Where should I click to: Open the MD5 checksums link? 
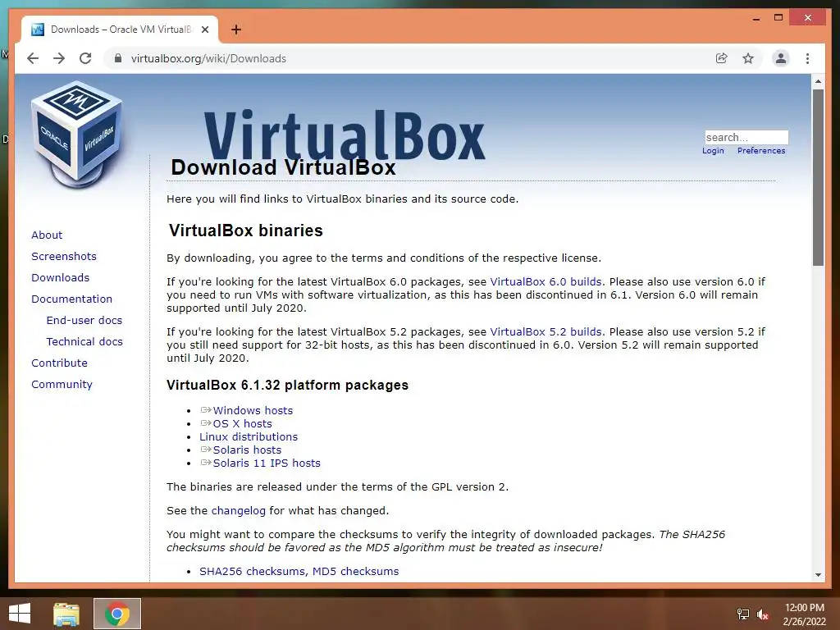click(x=355, y=572)
